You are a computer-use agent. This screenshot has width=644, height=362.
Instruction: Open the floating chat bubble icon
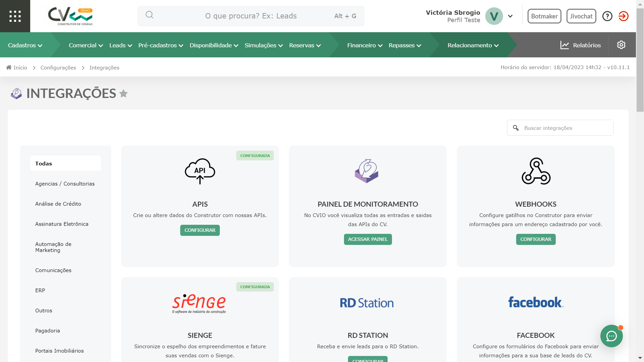(x=611, y=336)
